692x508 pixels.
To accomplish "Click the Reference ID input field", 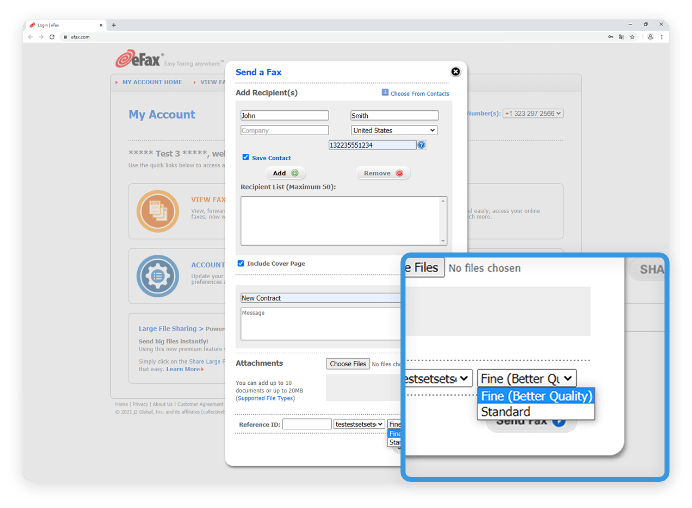I will 306,424.
